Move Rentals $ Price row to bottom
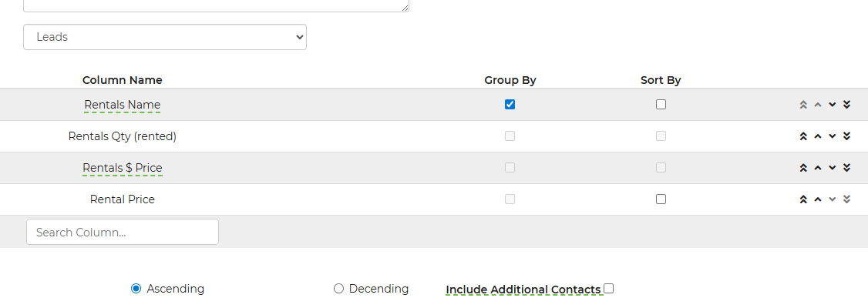This screenshot has height=298, width=868. click(x=846, y=168)
